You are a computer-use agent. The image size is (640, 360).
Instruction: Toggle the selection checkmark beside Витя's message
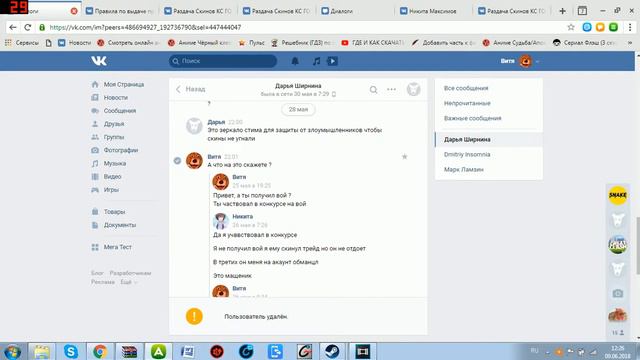click(177, 161)
